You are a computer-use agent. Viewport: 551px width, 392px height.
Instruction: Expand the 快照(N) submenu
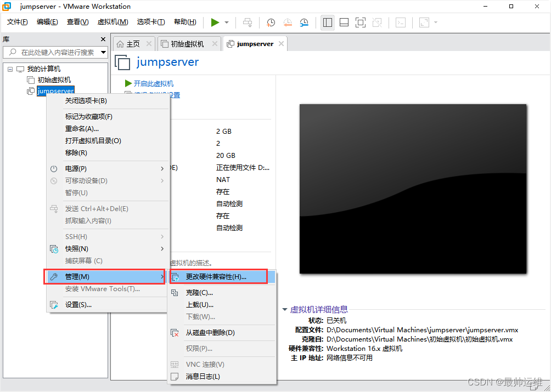click(x=108, y=249)
